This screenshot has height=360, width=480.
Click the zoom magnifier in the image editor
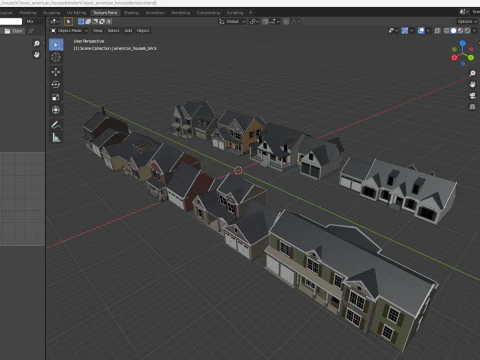point(37,44)
